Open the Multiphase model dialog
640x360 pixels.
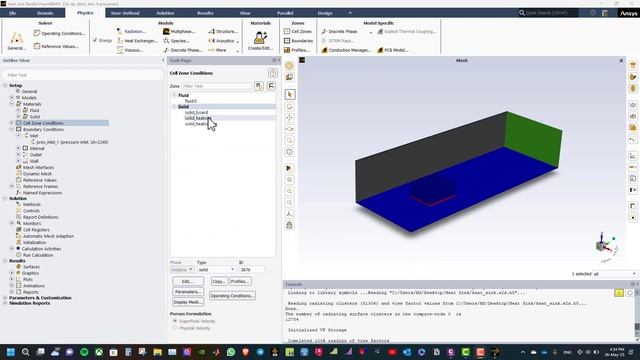pyautogui.click(x=179, y=31)
